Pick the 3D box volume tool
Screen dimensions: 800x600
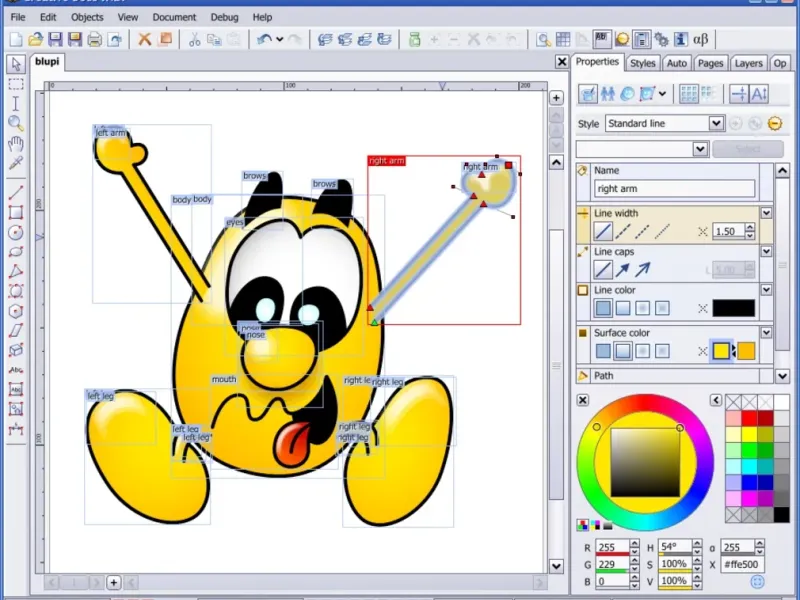click(16, 350)
